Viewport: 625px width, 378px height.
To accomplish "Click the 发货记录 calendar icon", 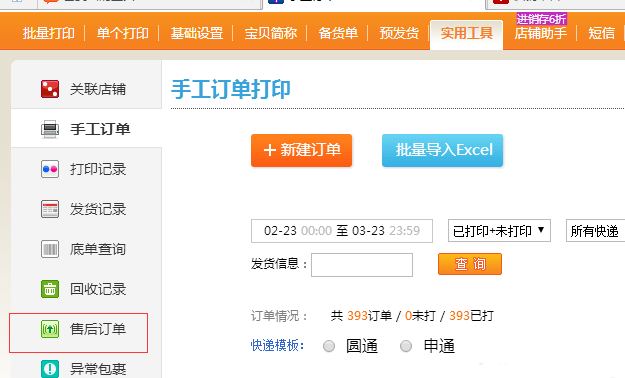I will click(x=50, y=209).
